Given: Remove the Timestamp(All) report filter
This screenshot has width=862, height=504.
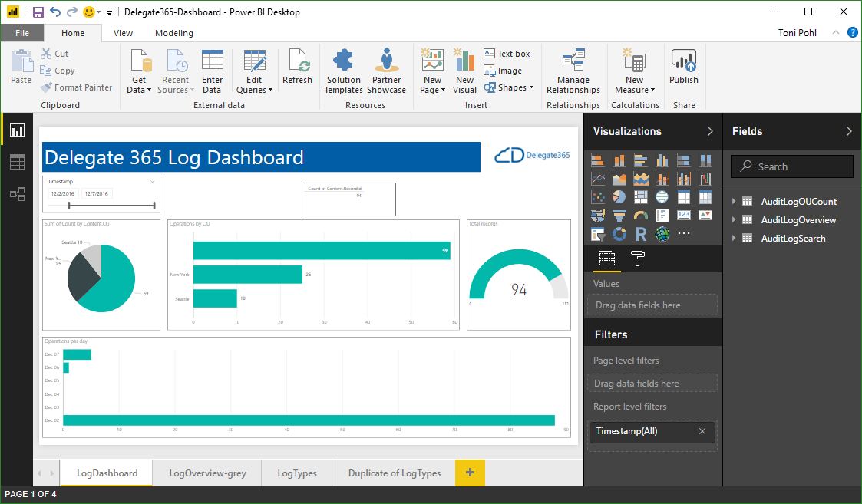Looking at the screenshot, I should pos(702,431).
